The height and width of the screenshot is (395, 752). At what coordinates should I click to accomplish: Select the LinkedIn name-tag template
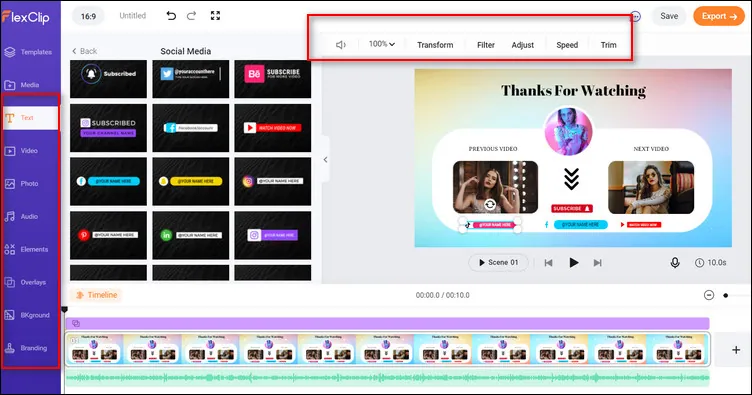191,235
